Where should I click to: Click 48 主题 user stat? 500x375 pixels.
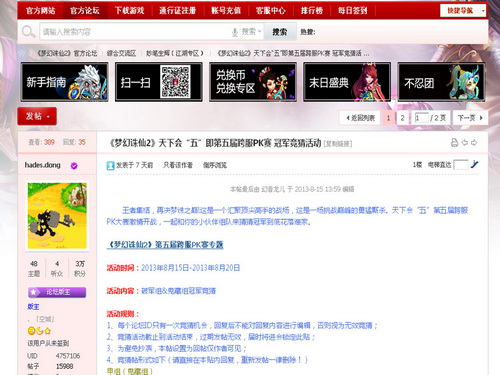[x=34, y=269]
